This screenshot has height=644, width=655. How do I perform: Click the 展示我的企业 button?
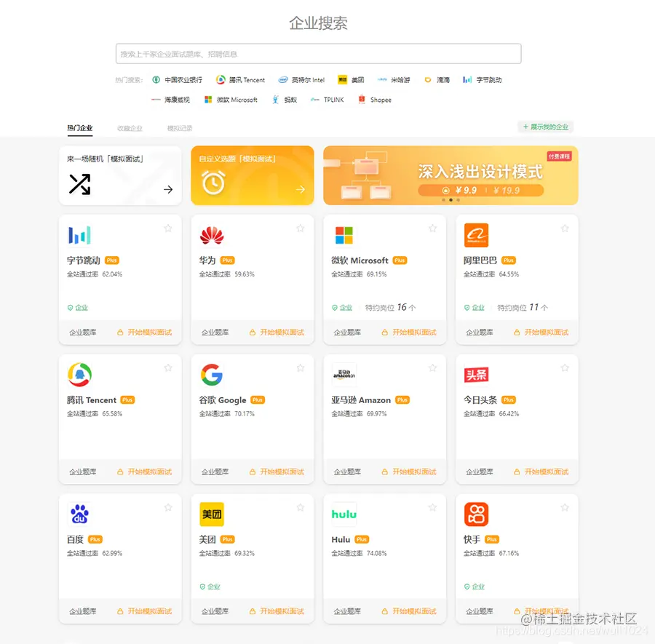pos(546,127)
